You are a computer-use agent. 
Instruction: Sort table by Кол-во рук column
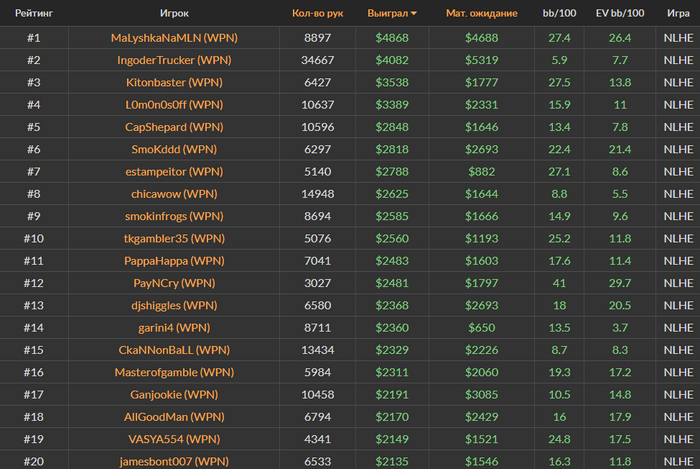[x=317, y=13]
